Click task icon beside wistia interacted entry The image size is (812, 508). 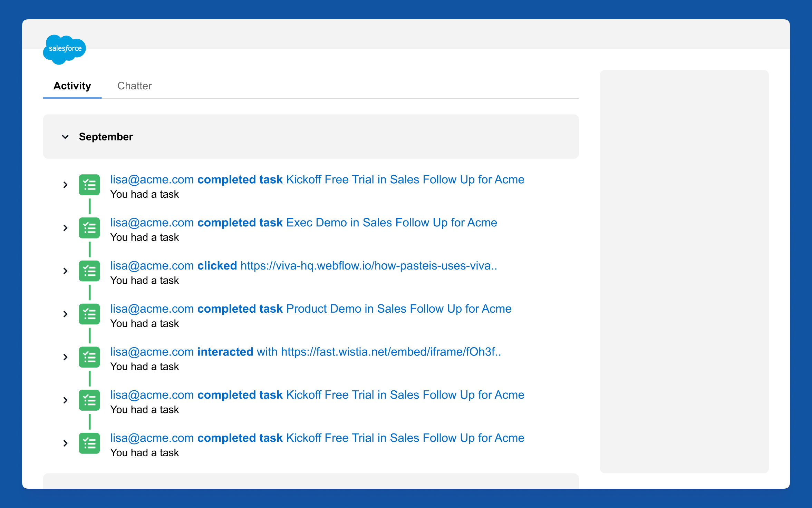(89, 357)
